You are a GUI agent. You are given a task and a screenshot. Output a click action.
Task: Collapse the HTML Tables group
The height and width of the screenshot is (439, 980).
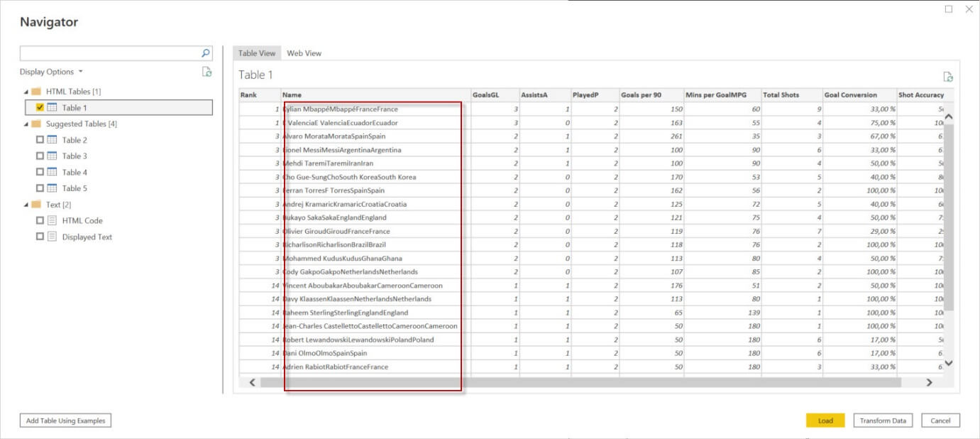tap(26, 92)
